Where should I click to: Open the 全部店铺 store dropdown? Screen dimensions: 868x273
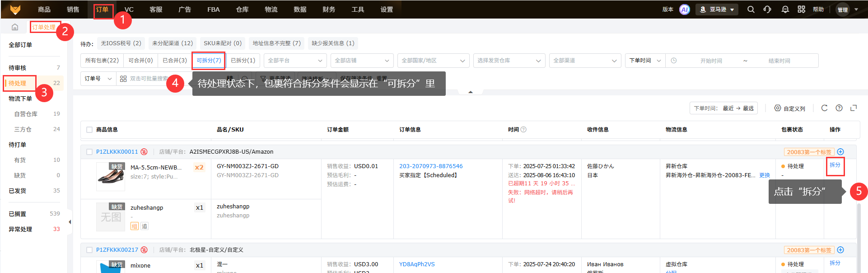point(362,61)
